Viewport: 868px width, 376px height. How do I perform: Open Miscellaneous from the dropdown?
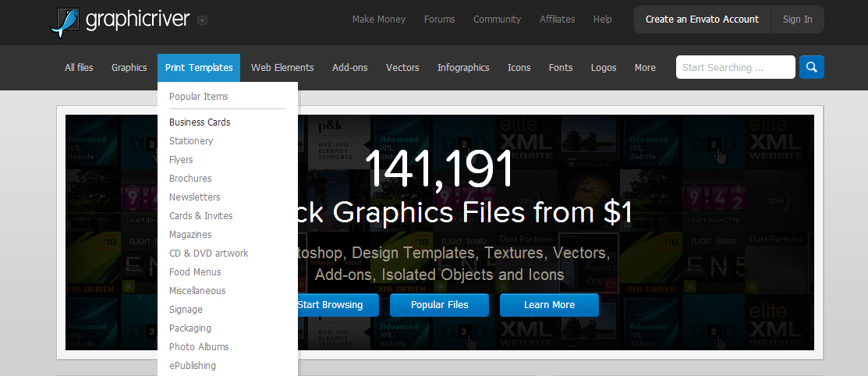197,291
